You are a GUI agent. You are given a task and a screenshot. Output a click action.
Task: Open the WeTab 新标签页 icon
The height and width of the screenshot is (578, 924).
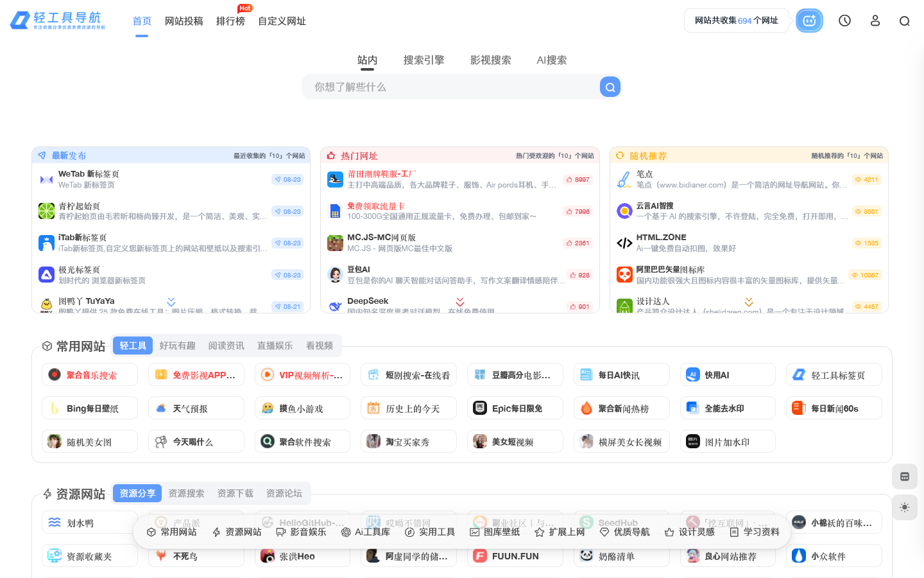click(46, 179)
